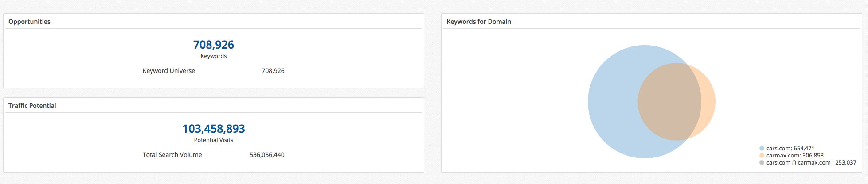Click the 103,458,893 Potential Visits figure
The image size is (868, 184).
point(214,129)
